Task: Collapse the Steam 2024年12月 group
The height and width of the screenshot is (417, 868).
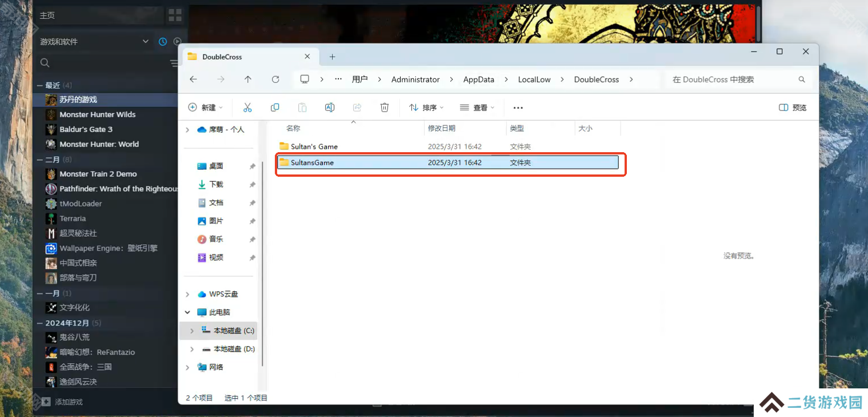Action: click(x=40, y=323)
